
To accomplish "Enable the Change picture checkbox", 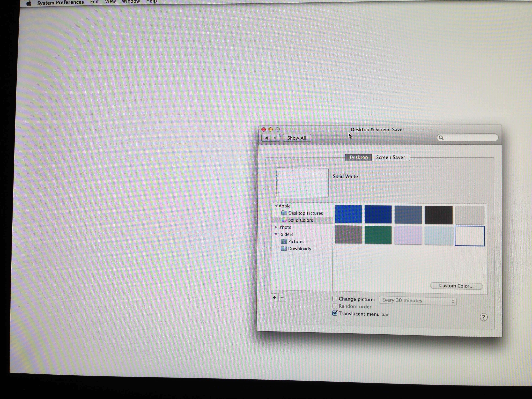I will pos(335,299).
